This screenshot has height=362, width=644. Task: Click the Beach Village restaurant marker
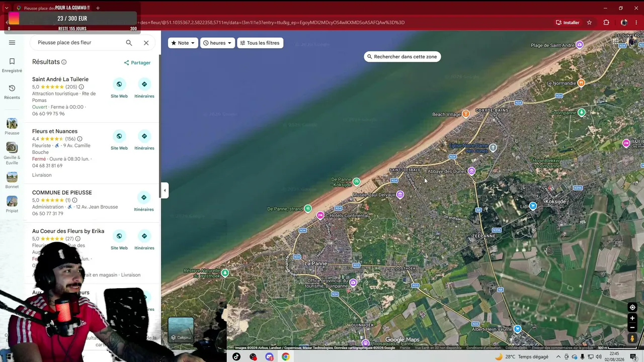click(x=466, y=114)
